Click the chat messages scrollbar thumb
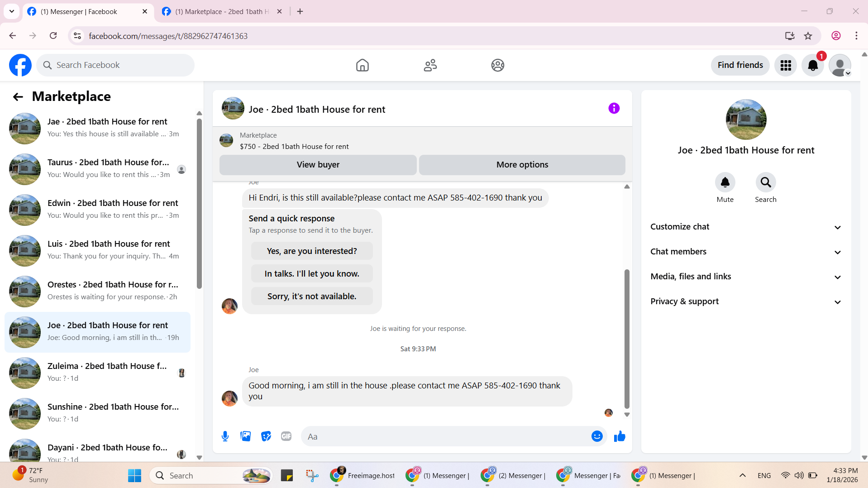868x488 pixels. pyautogui.click(x=627, y=339)
